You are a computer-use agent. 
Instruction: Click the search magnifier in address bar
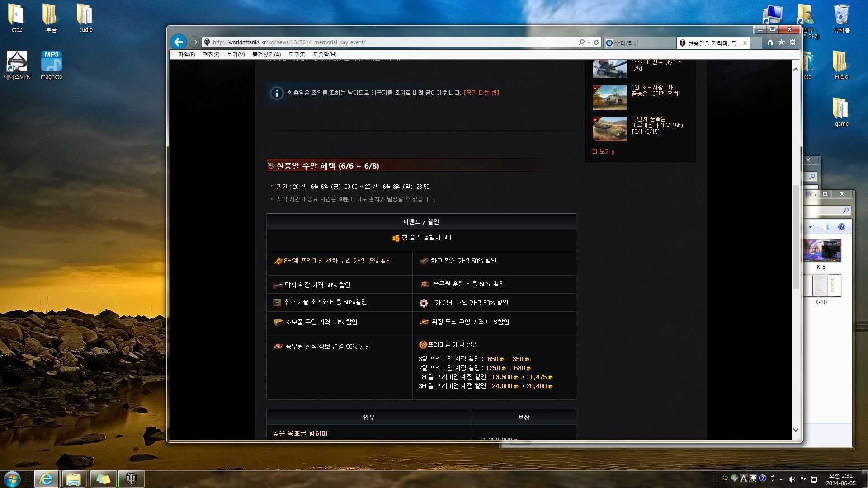pyautogui.click(x=581, y=42)
